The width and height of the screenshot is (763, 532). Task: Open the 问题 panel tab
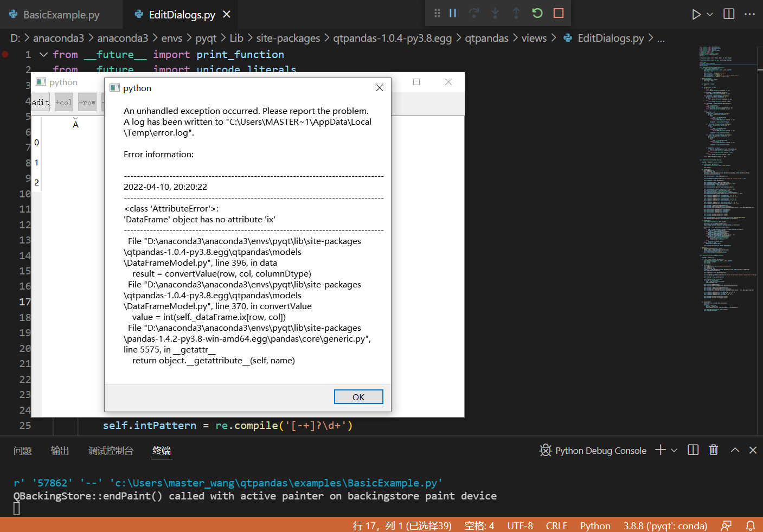[x=22, y=450]
